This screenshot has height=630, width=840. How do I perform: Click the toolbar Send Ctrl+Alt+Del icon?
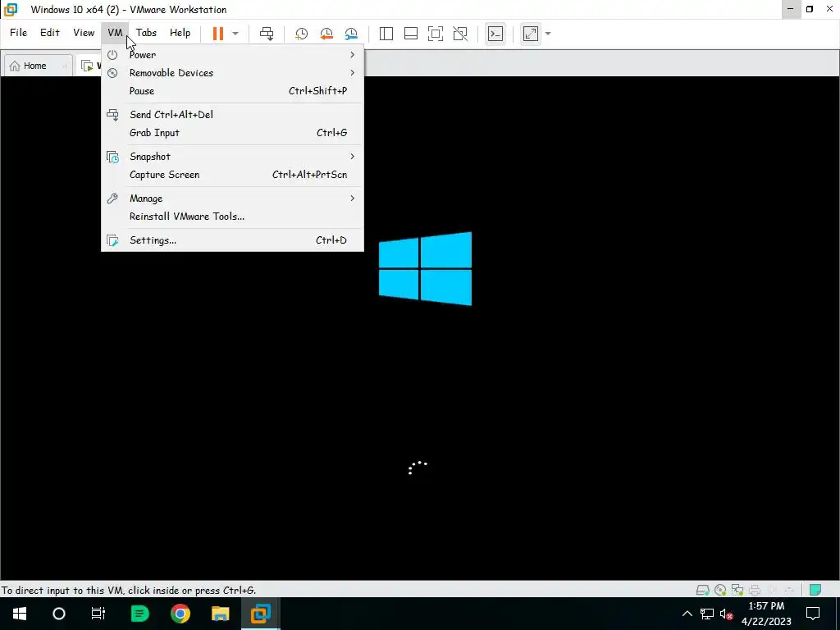[267, 33]
